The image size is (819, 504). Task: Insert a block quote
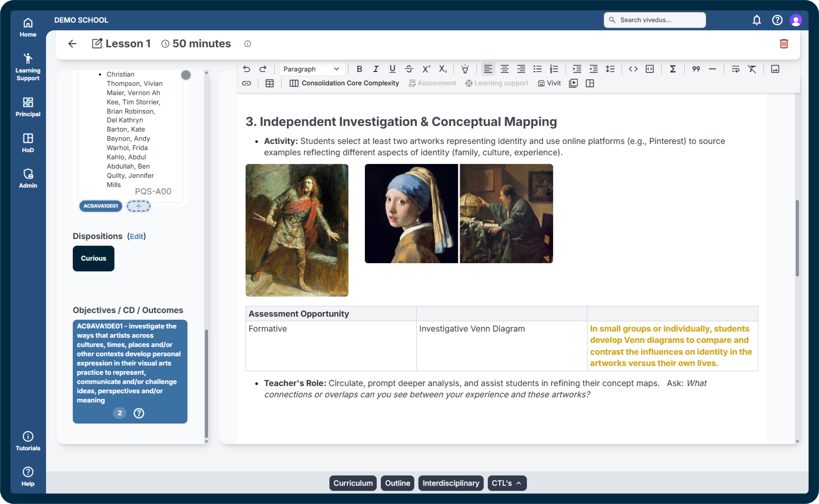pos(696,69)
